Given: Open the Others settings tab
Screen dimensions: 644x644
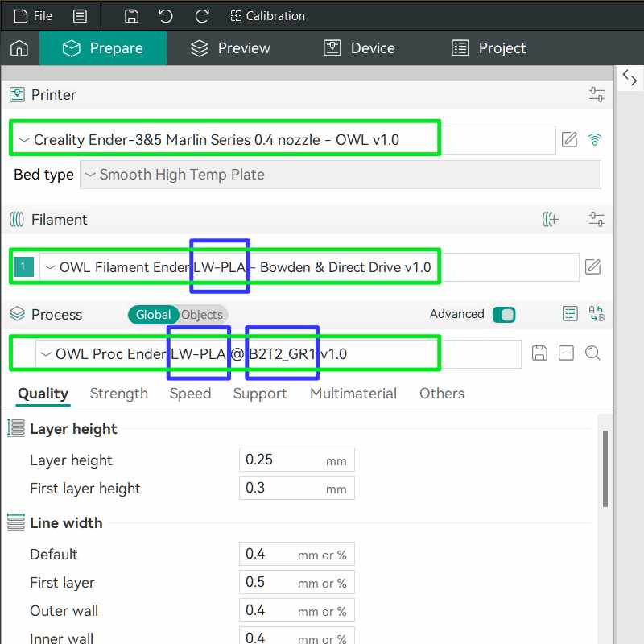Looking at the screenshot, I should pos(442,394).
